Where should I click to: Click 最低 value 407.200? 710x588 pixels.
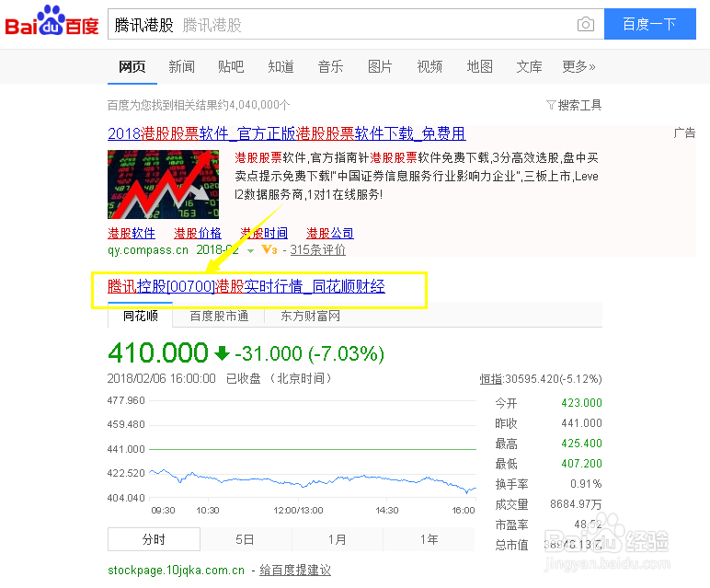click(x=581, y=464)
